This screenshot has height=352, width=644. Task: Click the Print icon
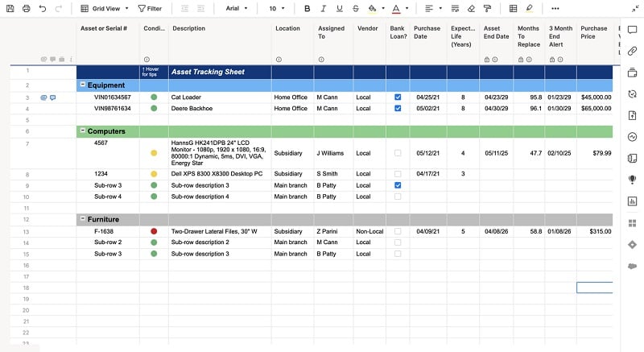(x=27, y=8)
